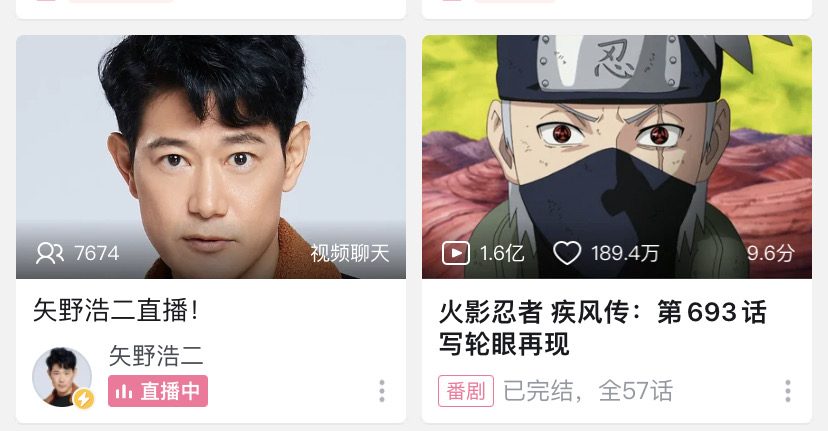Screen dimensions: 828x431
Task: Open the live stream card's three-dot menu
Action: click(382, 391)
